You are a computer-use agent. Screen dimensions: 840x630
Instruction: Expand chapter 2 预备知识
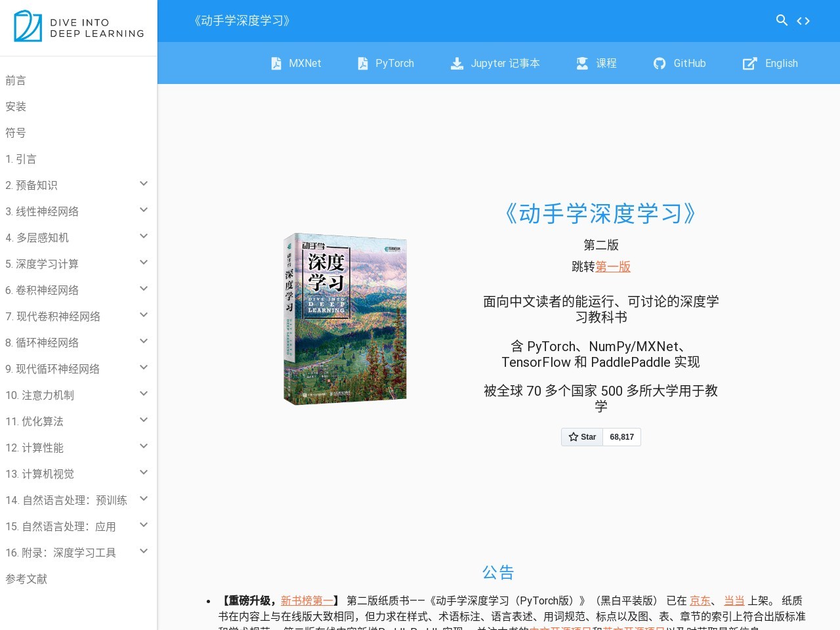click(x=144, y=184)
